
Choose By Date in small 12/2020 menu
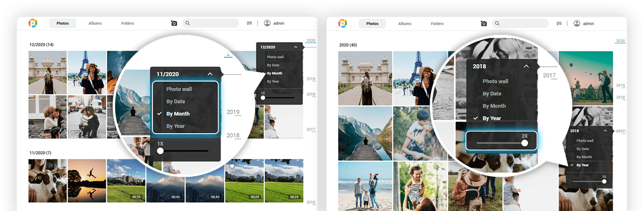(x=273, y=65)
